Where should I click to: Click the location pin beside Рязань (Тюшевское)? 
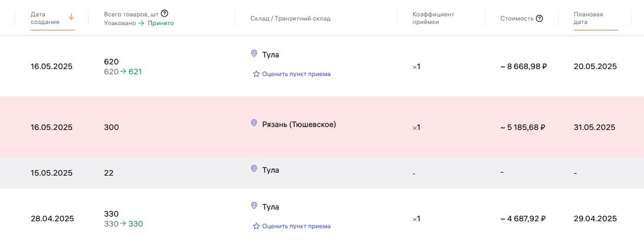tap(254, 123)
